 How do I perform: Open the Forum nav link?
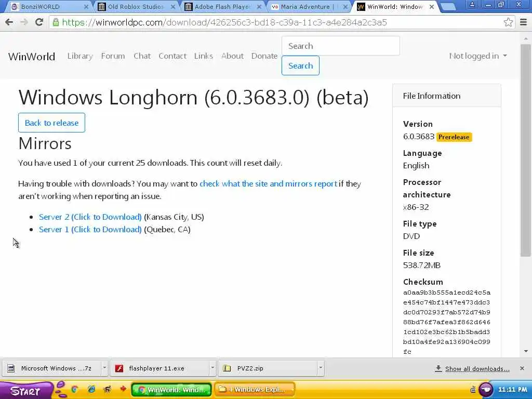pos(113,56)
